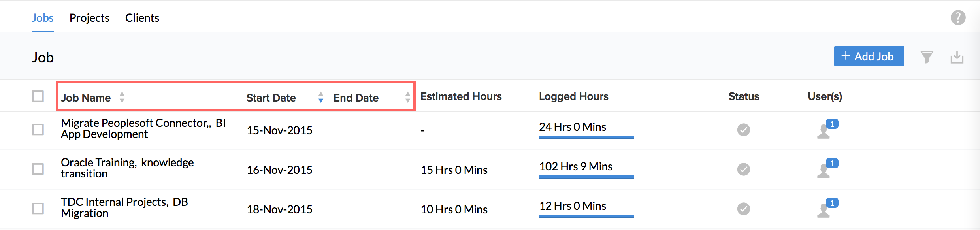Tick the TDC Internal Projects job checkbox
Screen dimensions: 980x230
point(38,209)
